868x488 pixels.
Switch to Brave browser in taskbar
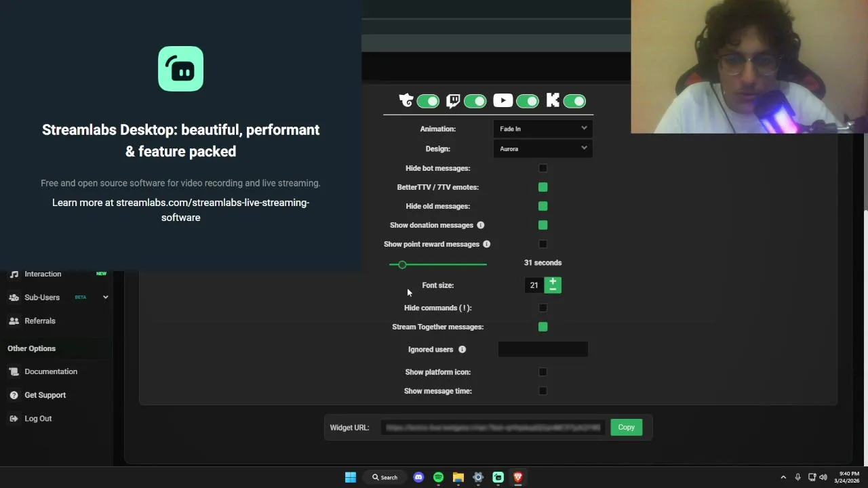click(518, 477)
